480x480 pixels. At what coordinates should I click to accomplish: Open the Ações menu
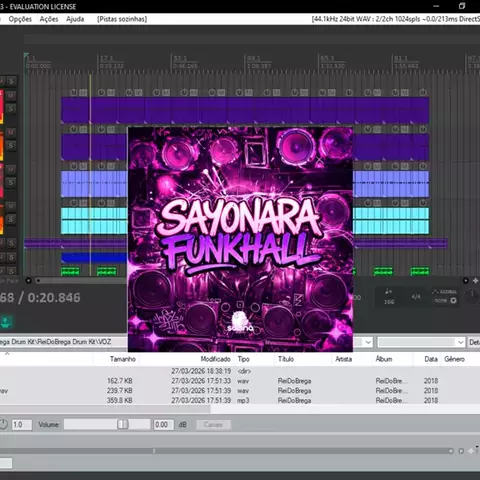pyautogui.click(x=49, y=19)
